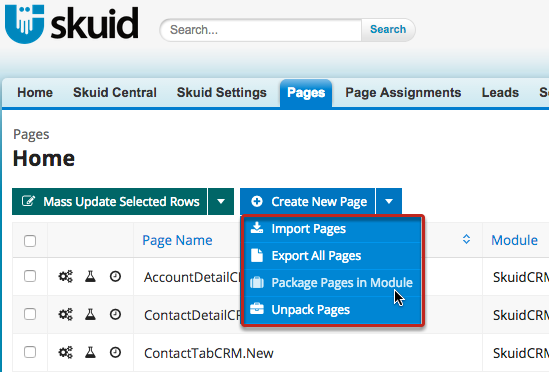
Task: Click the Search button
Action: 388,30
